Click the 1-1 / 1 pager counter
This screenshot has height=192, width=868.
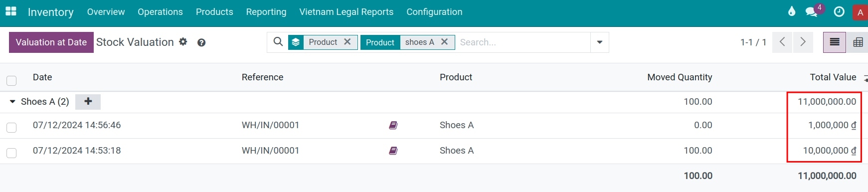[x=753, y=42]
